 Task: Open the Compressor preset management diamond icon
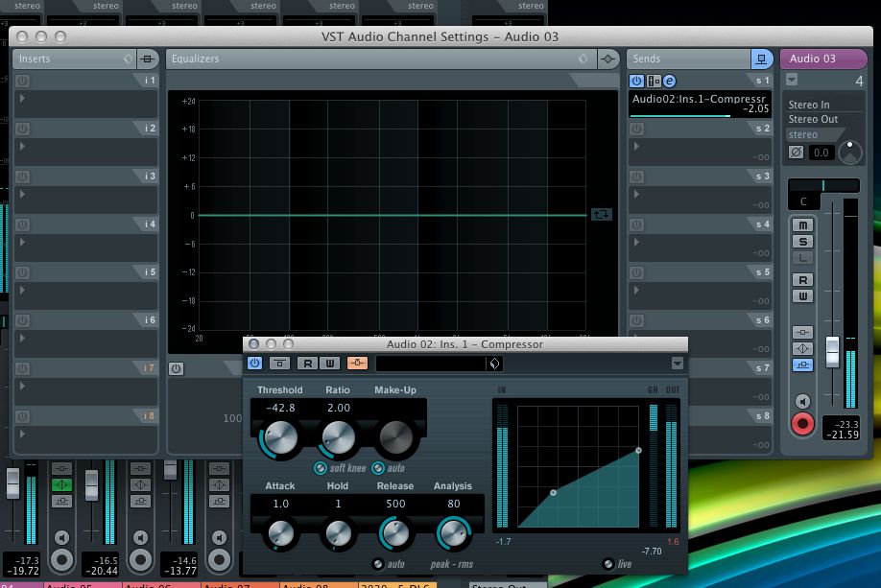(494, 364)
